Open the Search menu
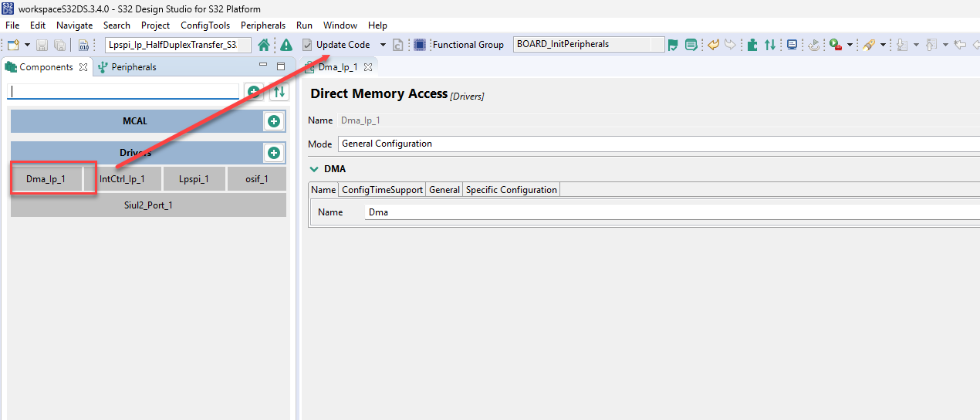This screenshot has height=420, width=980. click(117, 25)
